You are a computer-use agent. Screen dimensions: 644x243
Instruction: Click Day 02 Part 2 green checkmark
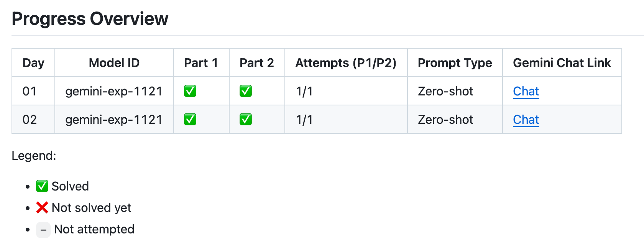click(246, 120)
